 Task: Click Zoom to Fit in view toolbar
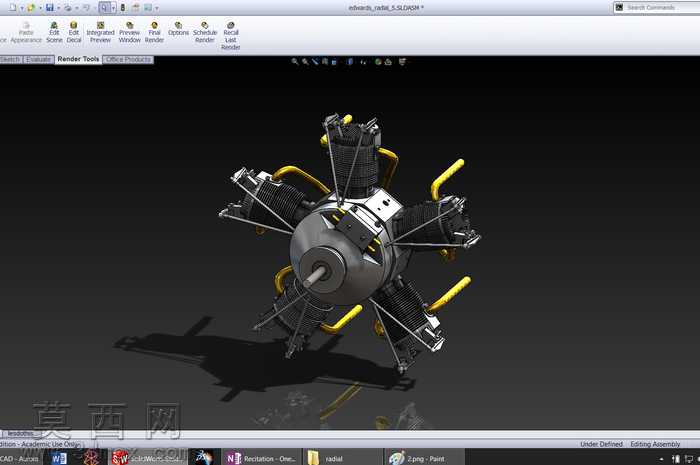point(295,62)
